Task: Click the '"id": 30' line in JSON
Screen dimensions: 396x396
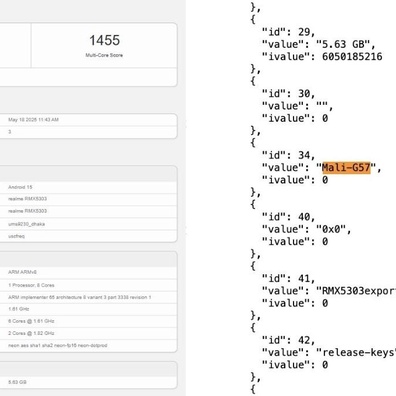Action: point(288,94)
